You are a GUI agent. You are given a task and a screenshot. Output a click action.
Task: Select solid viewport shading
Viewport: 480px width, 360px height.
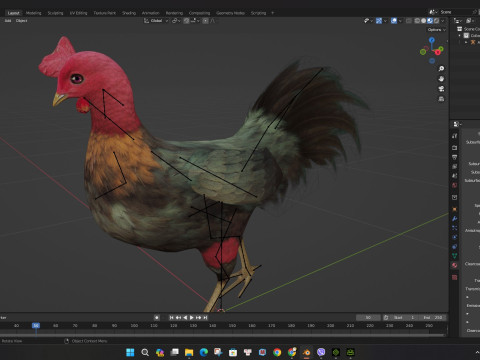pos(423,21)
